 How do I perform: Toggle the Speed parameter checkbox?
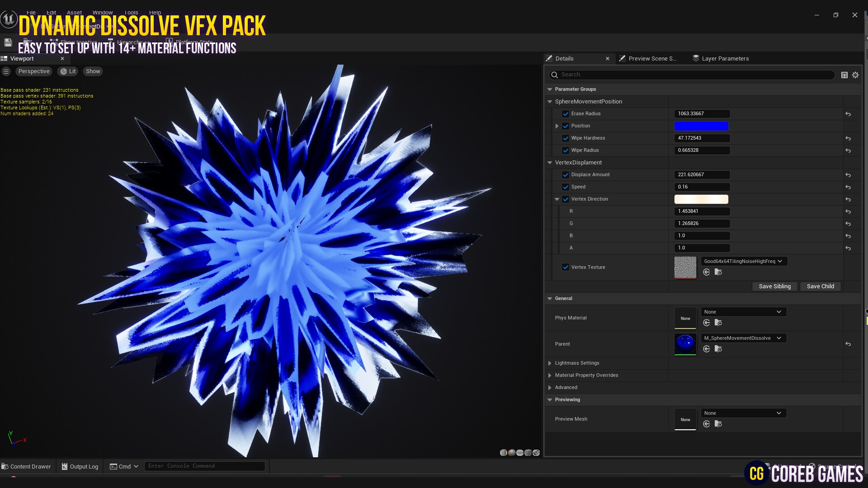pyautogui.click(x=566, y=187)
